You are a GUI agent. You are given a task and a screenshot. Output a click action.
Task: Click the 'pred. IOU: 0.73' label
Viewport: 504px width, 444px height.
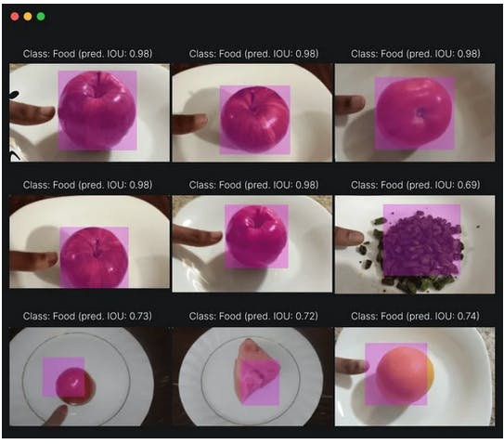pyautogui.click(x=115, y=316)
